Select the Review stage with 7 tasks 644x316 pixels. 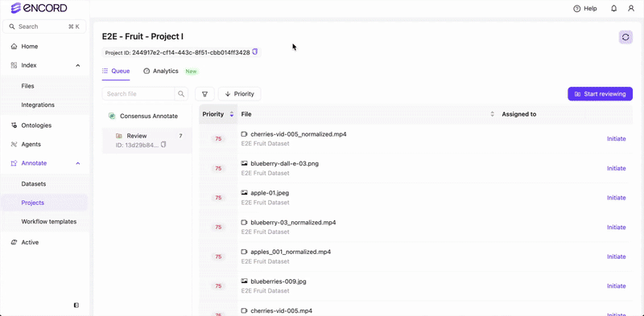[147, 140]
